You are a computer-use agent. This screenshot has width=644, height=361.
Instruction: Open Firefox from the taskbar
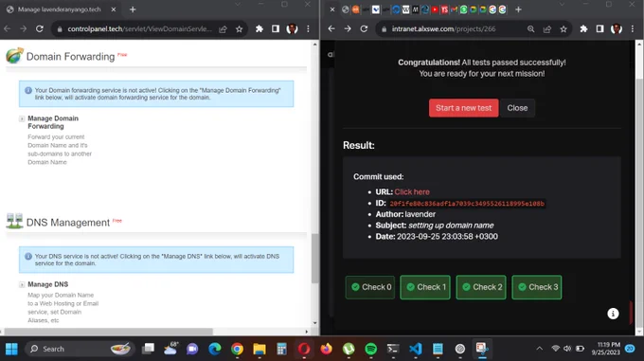(x=326, y=349)
